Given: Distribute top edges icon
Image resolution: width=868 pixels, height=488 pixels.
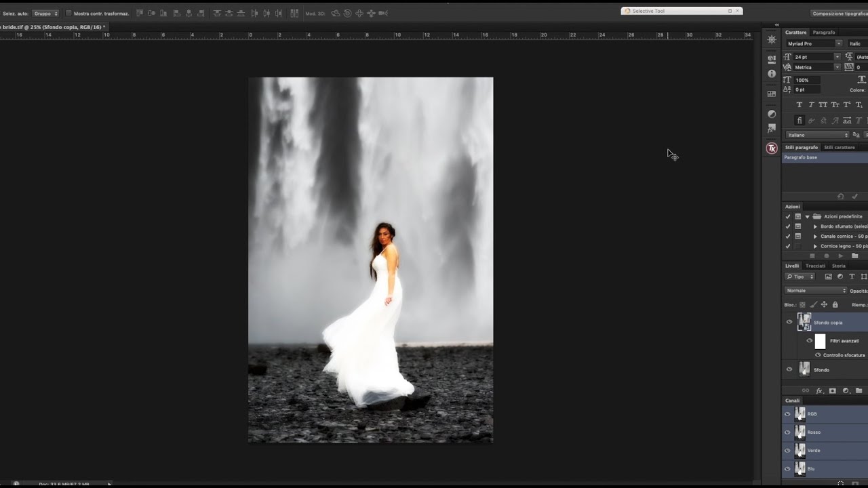Looking at the screenshot, I should click(x=217, y=13).
